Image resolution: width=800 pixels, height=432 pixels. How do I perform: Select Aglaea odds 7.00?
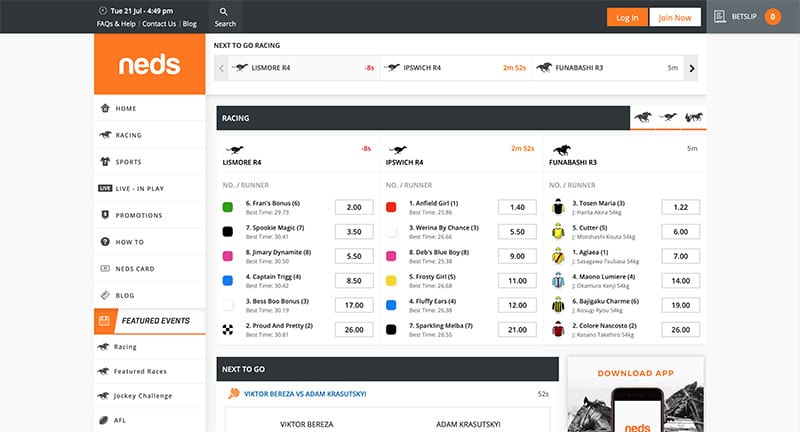point(681,256)
